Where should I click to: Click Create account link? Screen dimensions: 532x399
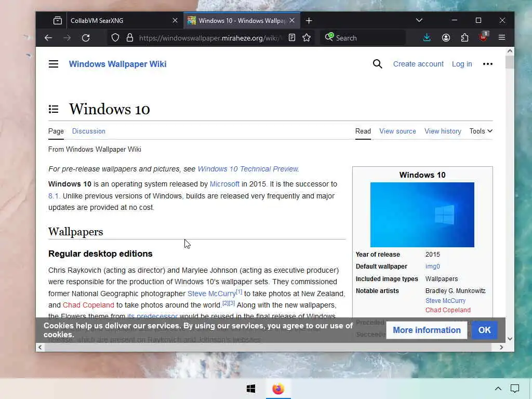click(x=418, y=64)
